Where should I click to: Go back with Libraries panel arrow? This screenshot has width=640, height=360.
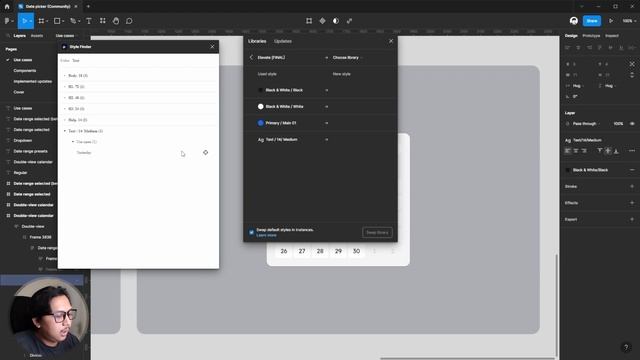pos(251,58)
